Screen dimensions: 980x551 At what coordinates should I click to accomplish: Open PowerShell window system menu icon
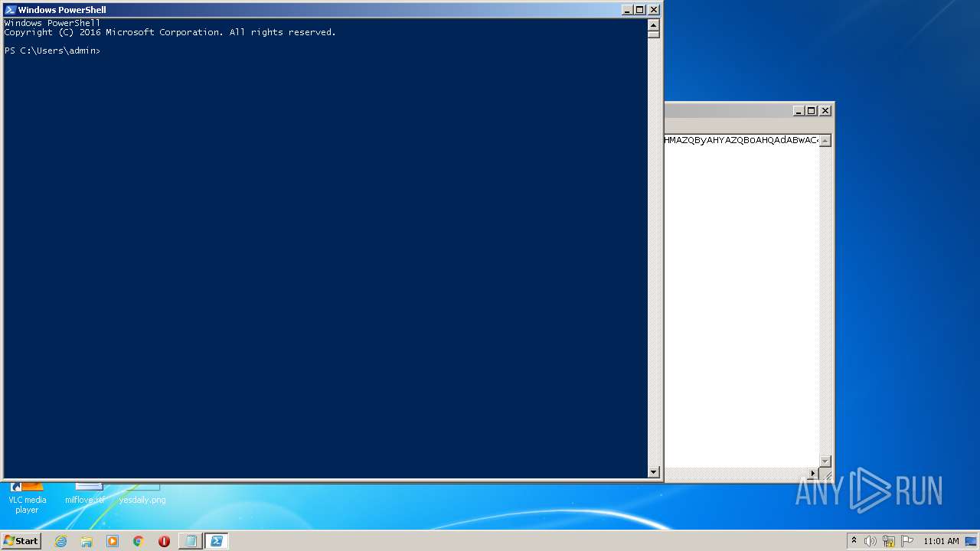10,10
